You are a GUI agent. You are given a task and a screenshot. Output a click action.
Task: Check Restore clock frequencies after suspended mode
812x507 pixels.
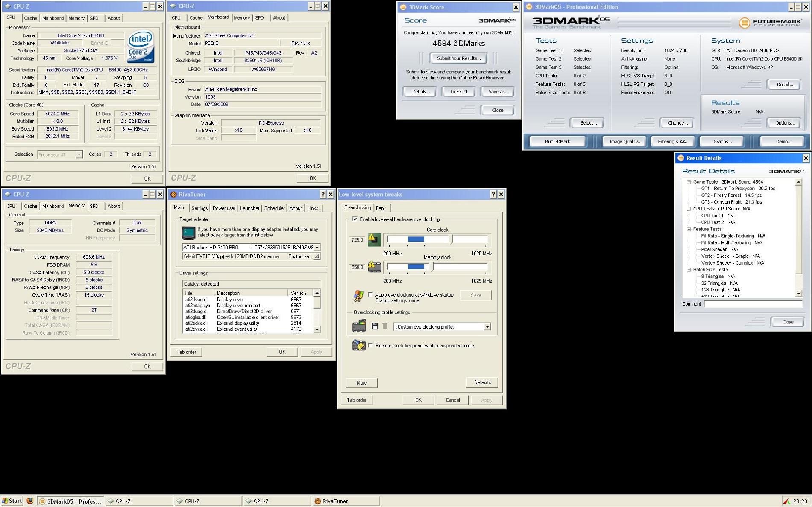point(370,345)
